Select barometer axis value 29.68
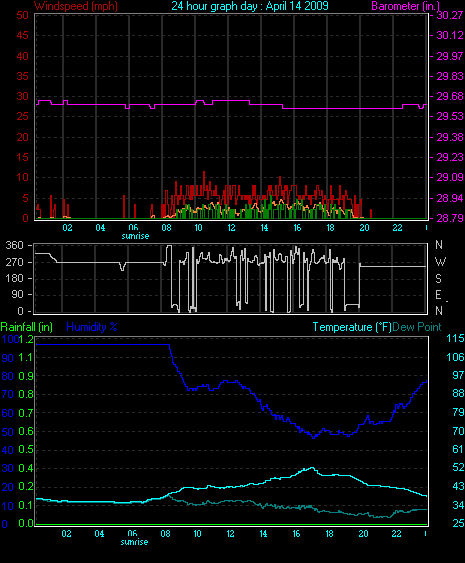Screen dimensions: 465x563 pyautogui.click(x=449, y=96)
